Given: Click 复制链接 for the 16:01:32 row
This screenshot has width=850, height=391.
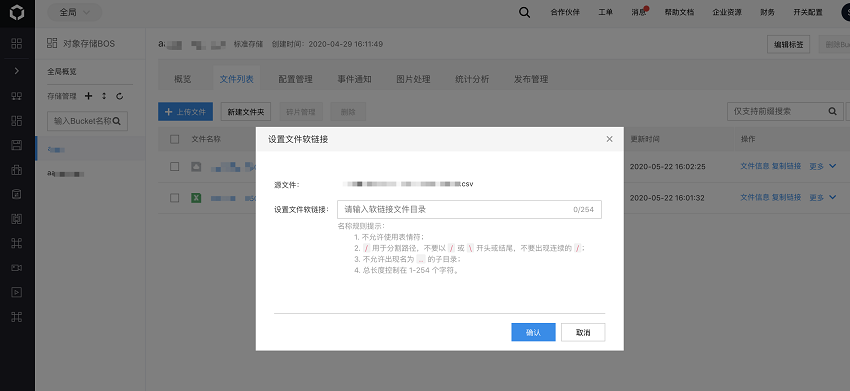Looking at the screenshot, I should tap(787, 197).
